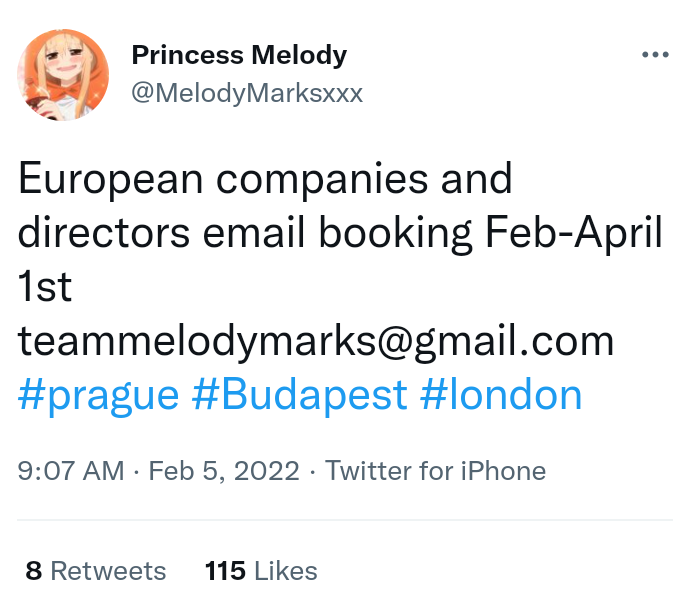
Task: Click the "1st" text in the tweet
Action: (x=46, y=288)
